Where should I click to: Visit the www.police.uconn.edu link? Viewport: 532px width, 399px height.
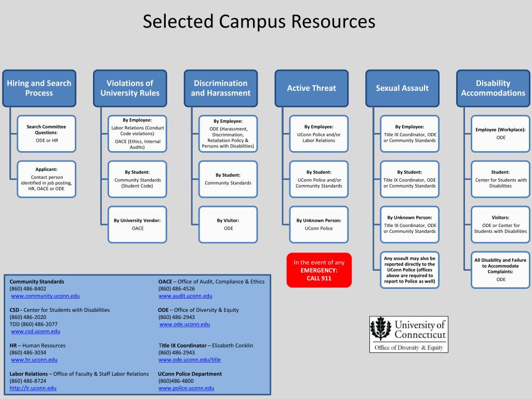(187, 388)
